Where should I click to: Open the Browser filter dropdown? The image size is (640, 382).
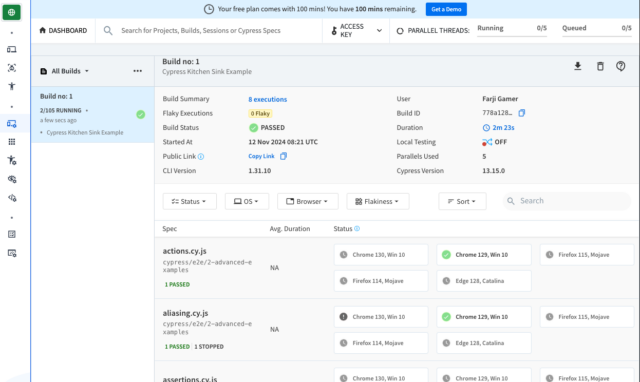[307, 202]
